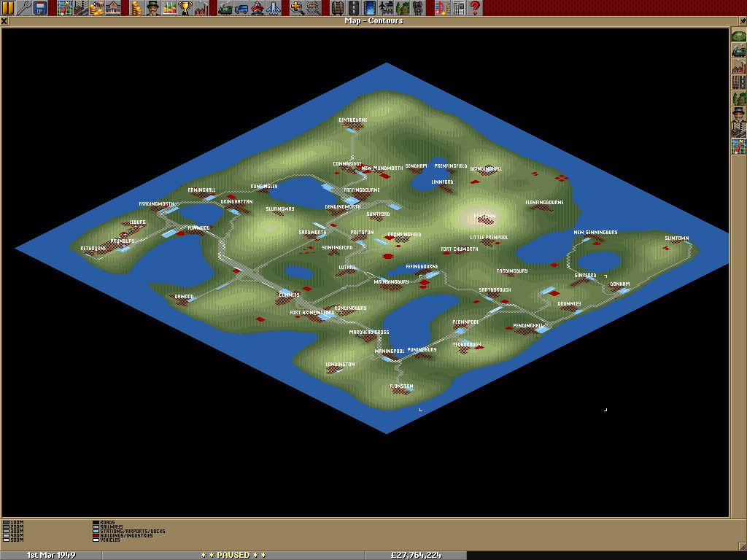The image size is (747, 560).
Task: Open company info from the top toolbar
Action: coord(153,7)
